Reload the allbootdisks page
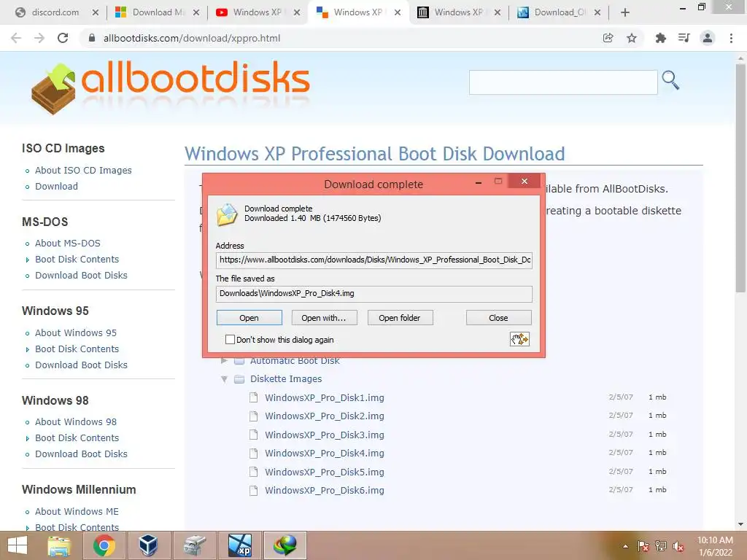 (x=63, y=38)
